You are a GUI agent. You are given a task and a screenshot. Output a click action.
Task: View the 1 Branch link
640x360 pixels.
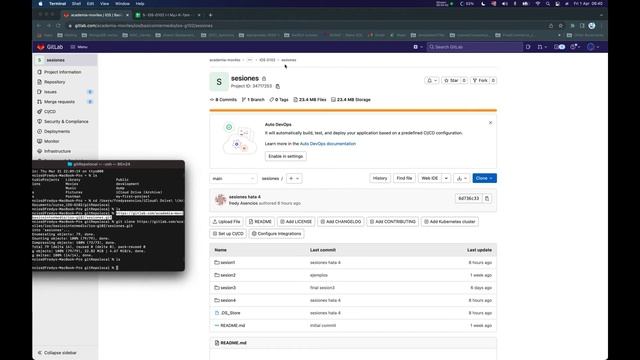[253, 100]
